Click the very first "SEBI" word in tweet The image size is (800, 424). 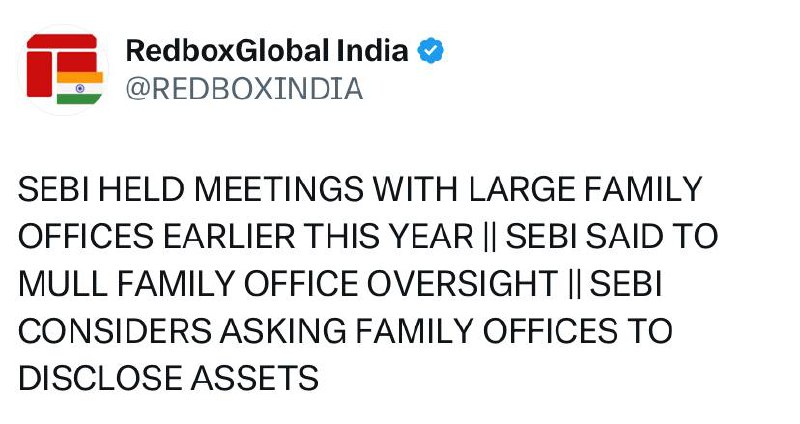click(x=53, y=189)
